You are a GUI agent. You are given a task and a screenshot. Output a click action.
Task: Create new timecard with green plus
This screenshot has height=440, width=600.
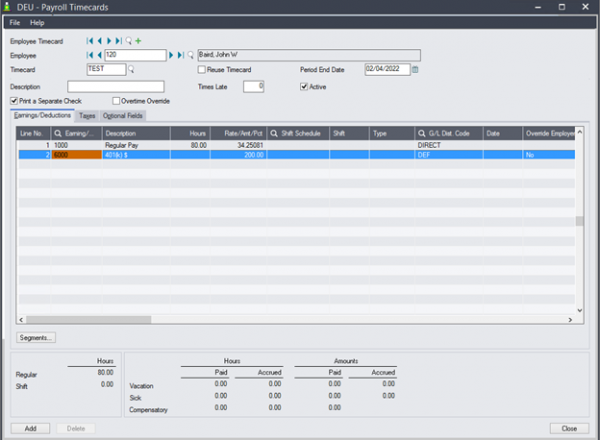point(138,41)
